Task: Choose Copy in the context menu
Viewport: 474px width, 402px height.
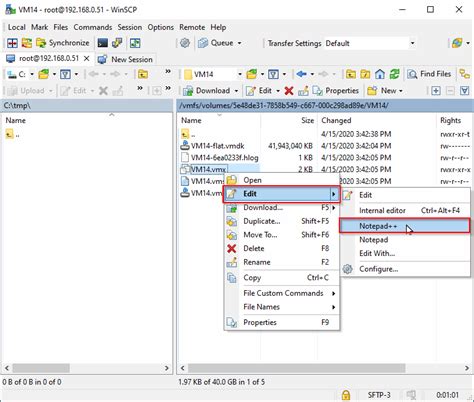Action: coord(282,278)
